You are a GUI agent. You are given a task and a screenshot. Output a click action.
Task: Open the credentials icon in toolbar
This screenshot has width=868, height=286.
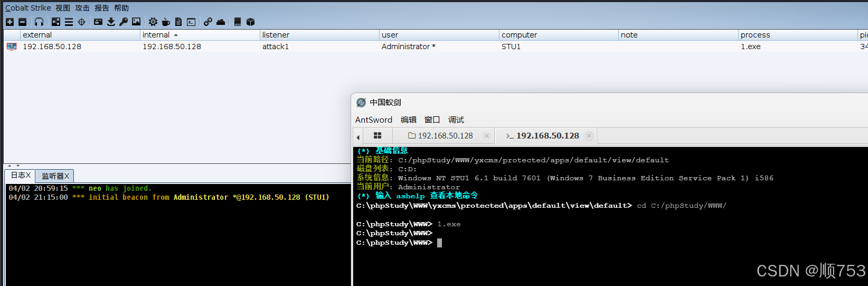(98, 22)
